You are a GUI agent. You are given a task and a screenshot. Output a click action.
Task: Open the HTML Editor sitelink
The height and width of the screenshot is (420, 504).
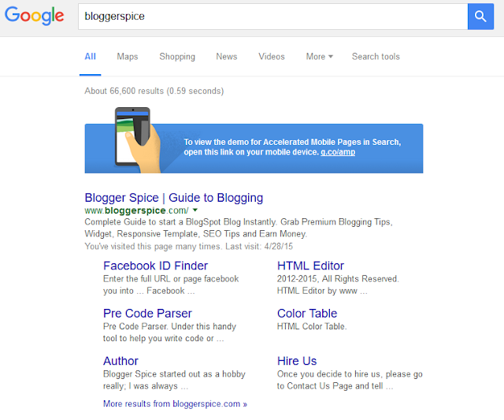(x=310, y=266)
